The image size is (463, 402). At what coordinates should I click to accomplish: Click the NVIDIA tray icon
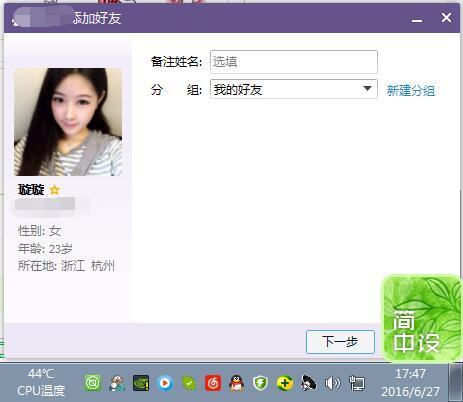pyautogui.click(x=141, y=383)
